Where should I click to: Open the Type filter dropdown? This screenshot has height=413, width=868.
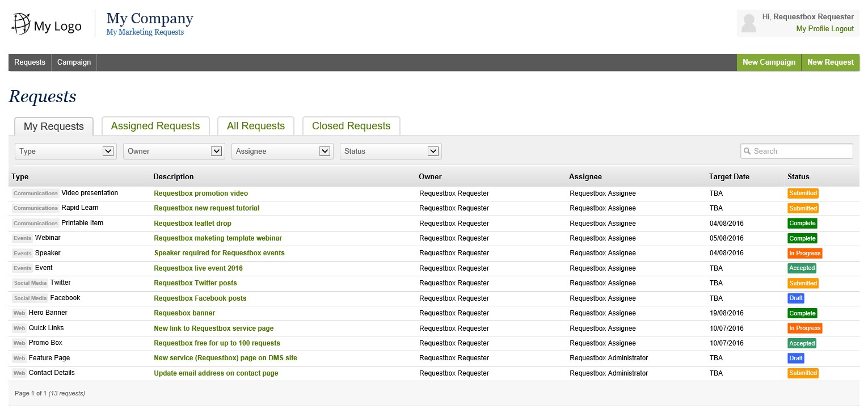click(65, 151)
